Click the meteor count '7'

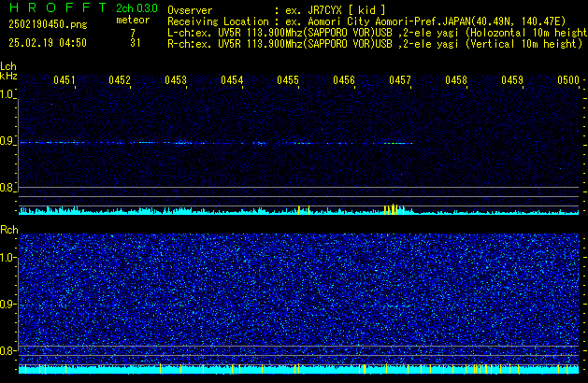point(133,33)
